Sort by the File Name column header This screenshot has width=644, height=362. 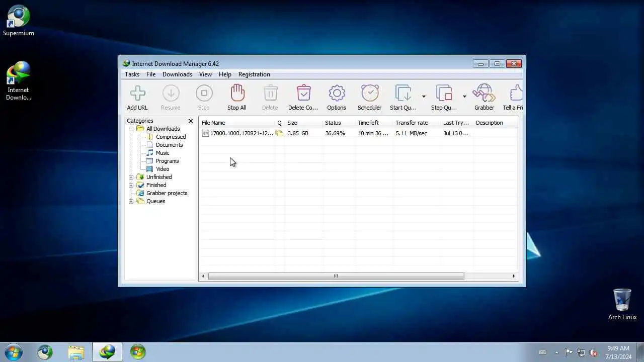pos(237,123)
